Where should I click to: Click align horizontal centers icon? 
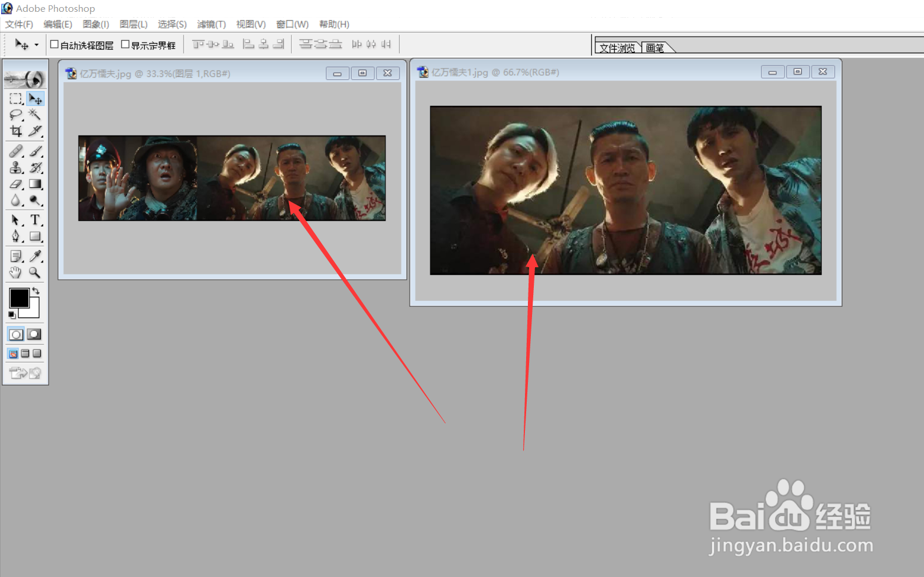tap(264, 44)
